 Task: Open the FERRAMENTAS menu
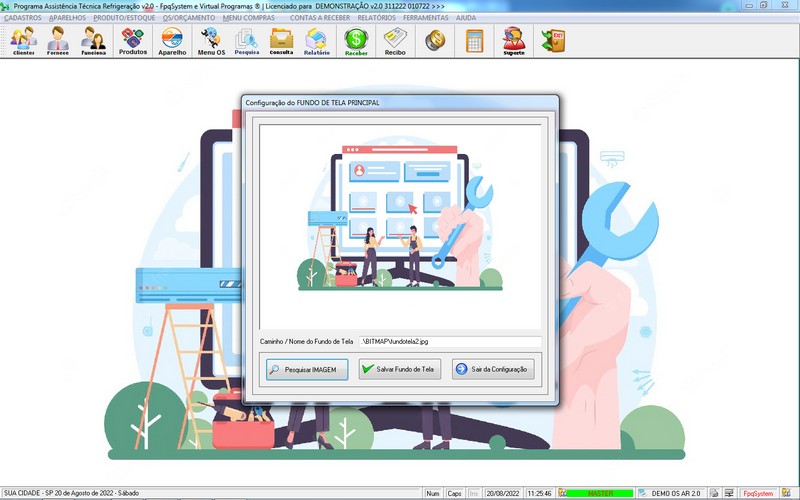point(426,17)
